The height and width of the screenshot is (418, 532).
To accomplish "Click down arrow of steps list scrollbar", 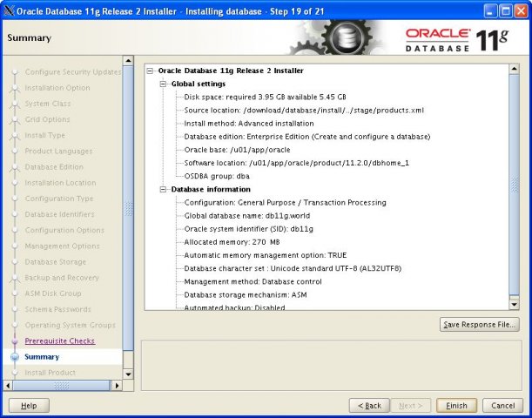I will pos(128,374).
